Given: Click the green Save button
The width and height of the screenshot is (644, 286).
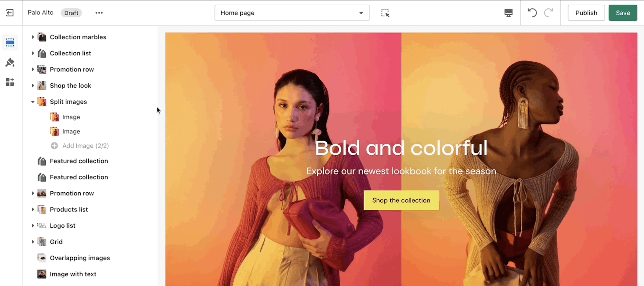Looking at the screenshot, I should [623, 13].
